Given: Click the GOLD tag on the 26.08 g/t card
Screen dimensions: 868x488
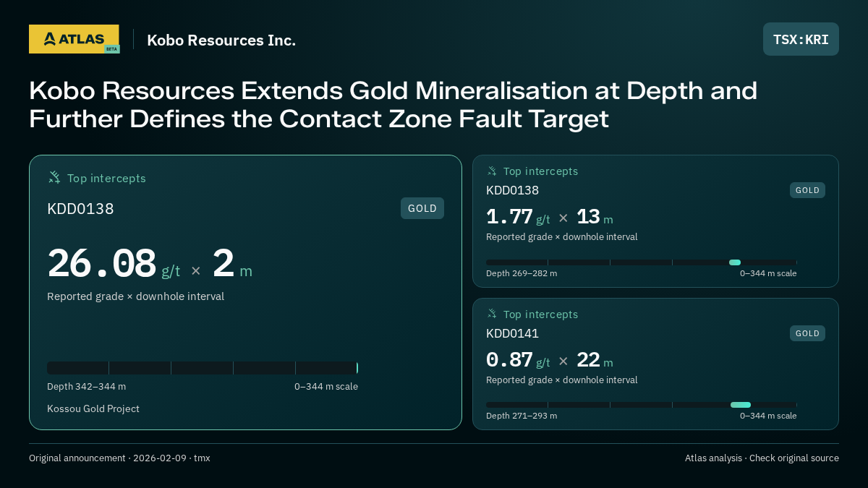Looking at the screenshot, I should [x=422, y=208].
